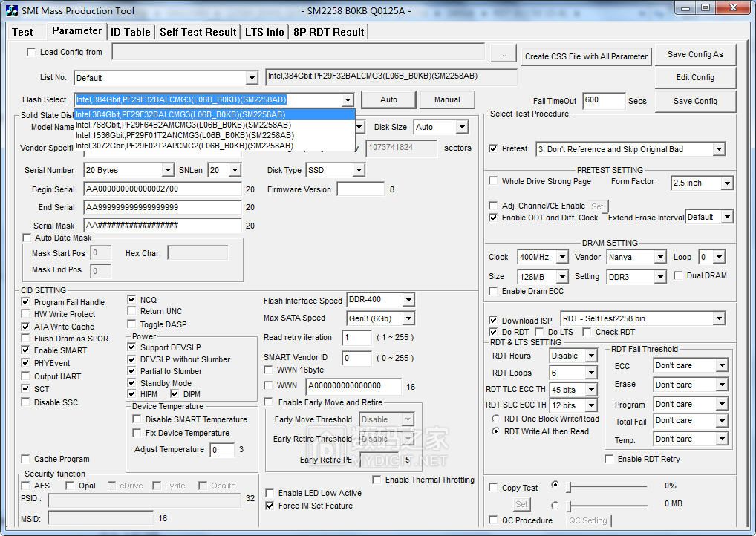Click the Fail TimeOut input field

coord(604,101)
